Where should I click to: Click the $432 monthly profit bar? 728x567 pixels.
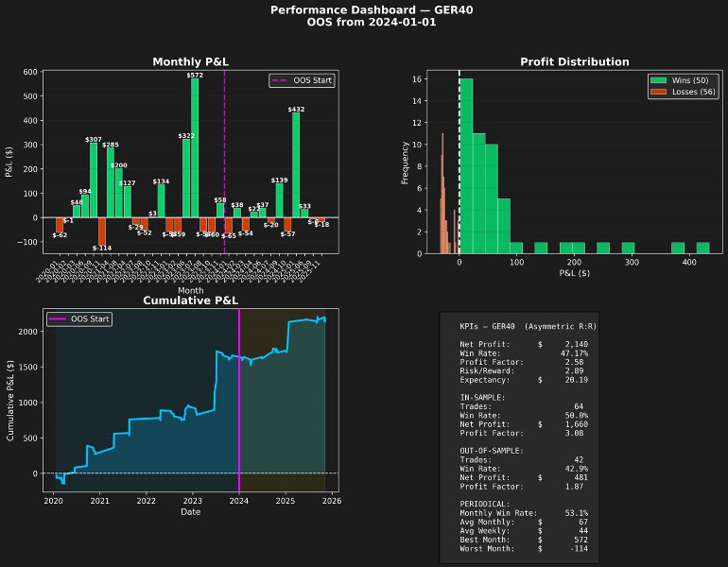tap(296, 165)
